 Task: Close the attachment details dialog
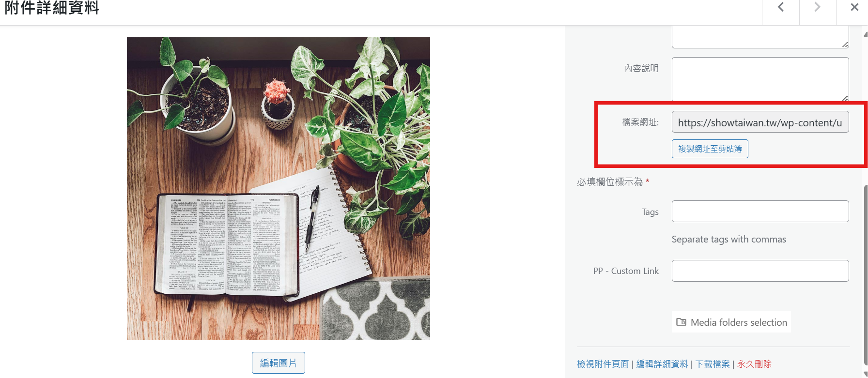pos(854,7)
